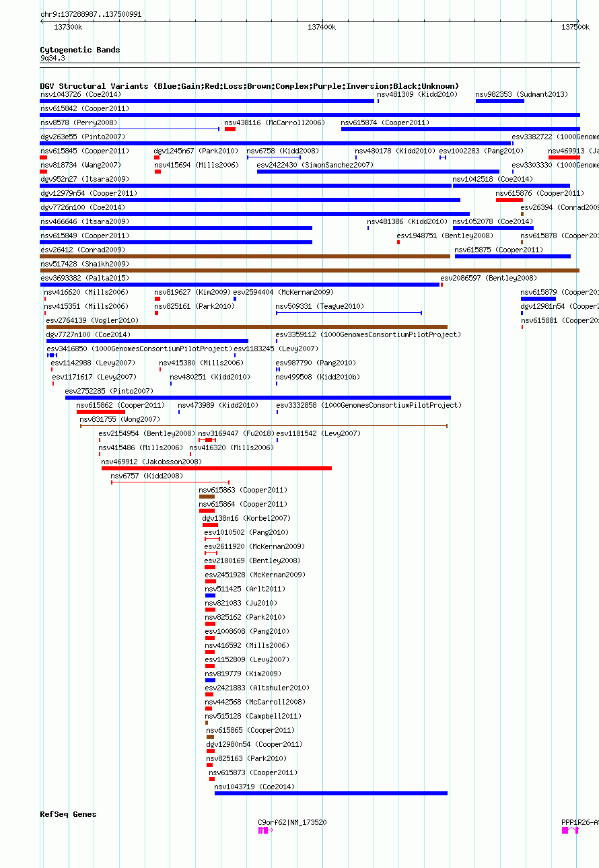Click dgv952n27 (Itsara2009) label
This screenshot has height=868, width=599.
coord(84,179)
